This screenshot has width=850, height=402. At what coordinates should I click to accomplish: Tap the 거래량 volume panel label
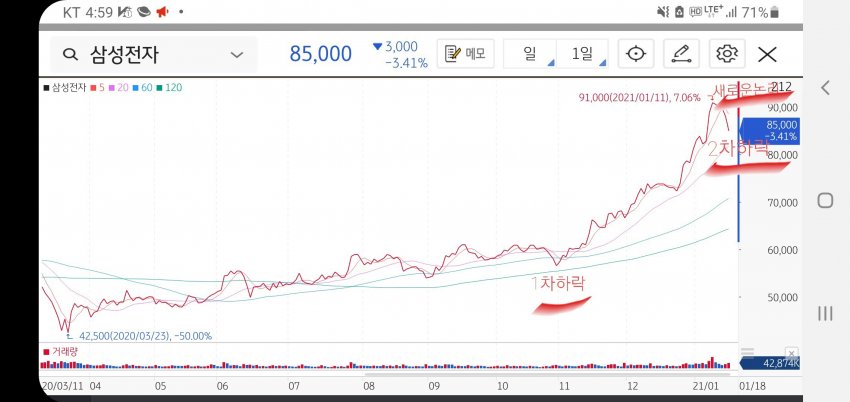(62, 352)
